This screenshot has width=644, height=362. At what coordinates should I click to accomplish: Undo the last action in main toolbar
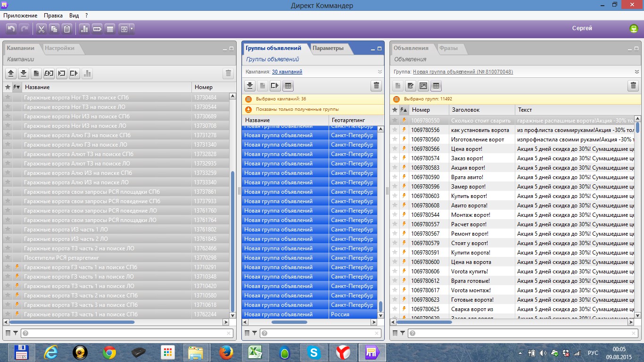click(11, 29)
